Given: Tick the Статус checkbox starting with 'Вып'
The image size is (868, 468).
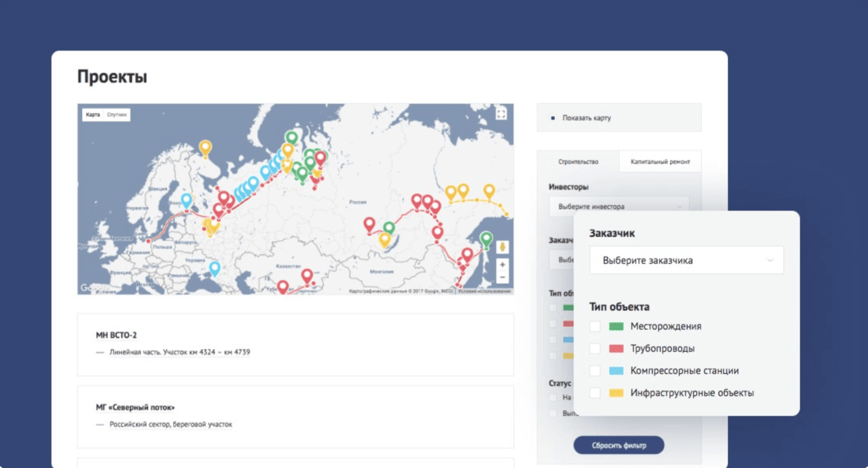Looking at the screenshot, I should [x=553, y=413].
